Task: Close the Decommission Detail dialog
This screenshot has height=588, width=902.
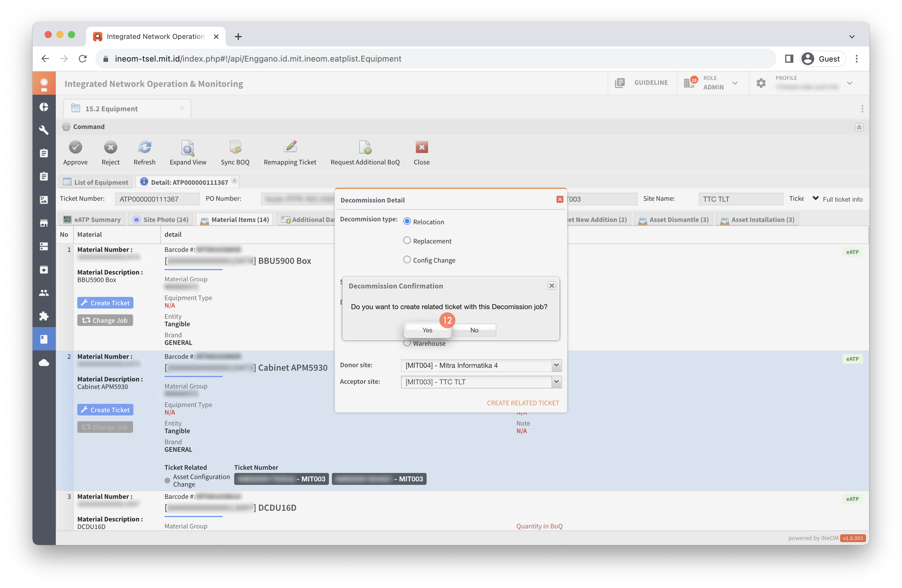Action: [x=559, y=199]
